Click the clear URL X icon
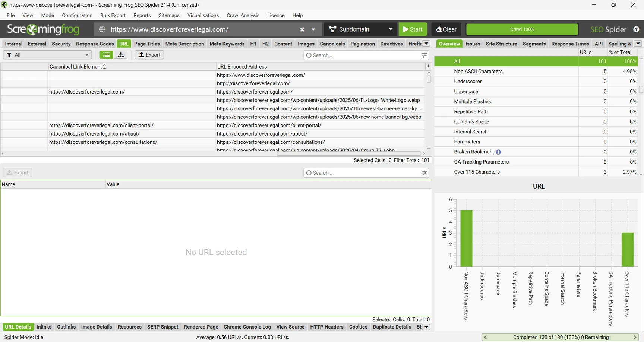 (302, 29)
